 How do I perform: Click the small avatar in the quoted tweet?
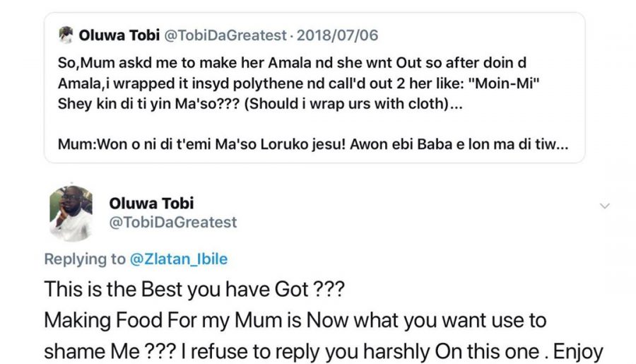click(x=66, y=33)
